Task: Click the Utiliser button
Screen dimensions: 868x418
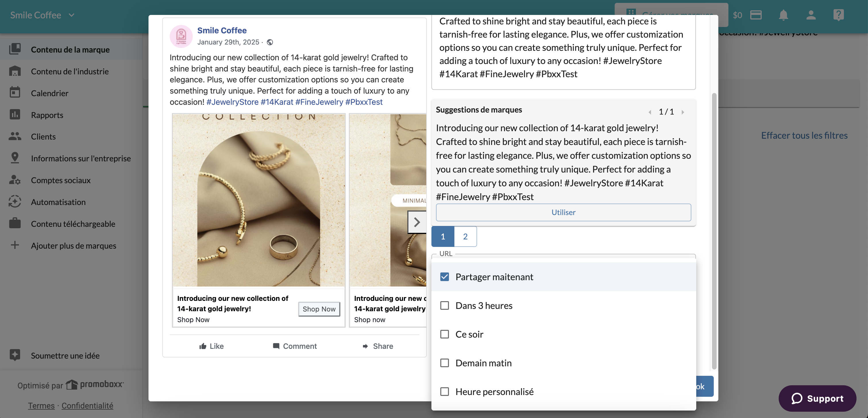Action: (563, 212)
